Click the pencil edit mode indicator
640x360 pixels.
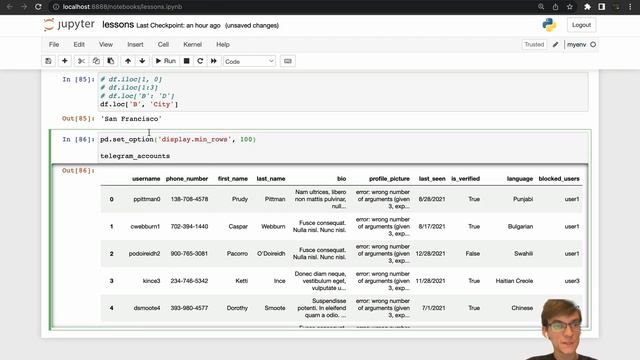556,44
